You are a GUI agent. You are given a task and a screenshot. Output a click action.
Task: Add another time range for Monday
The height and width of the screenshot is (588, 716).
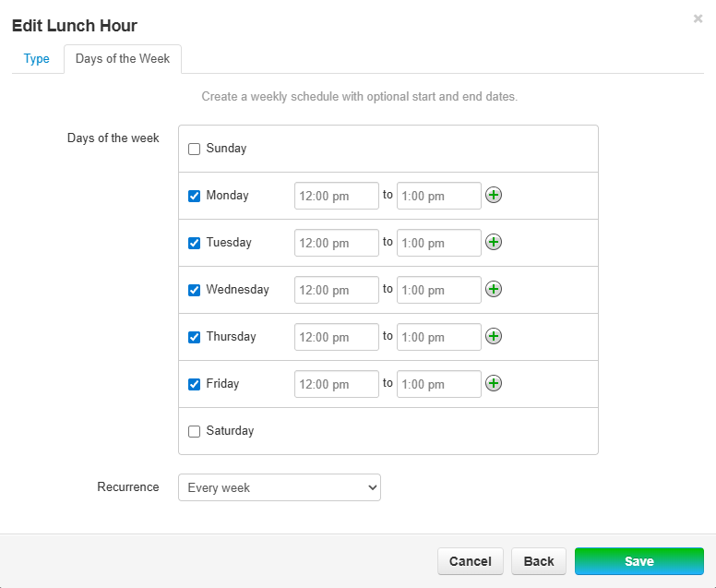click(494, 195)
